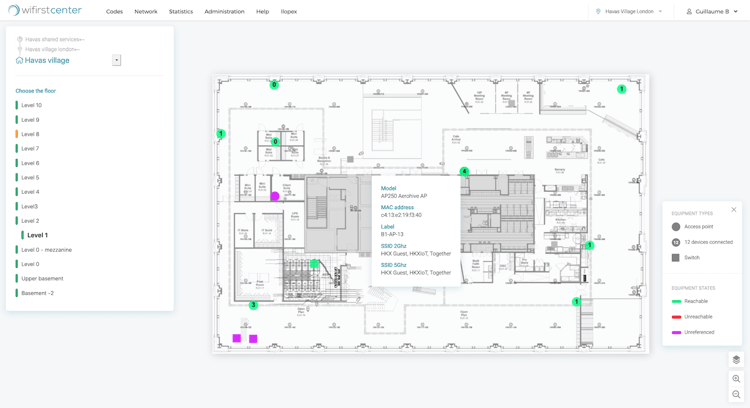
Task: Switch to Level 0 - mezzanine floor
Action: [x=46, y=250]
